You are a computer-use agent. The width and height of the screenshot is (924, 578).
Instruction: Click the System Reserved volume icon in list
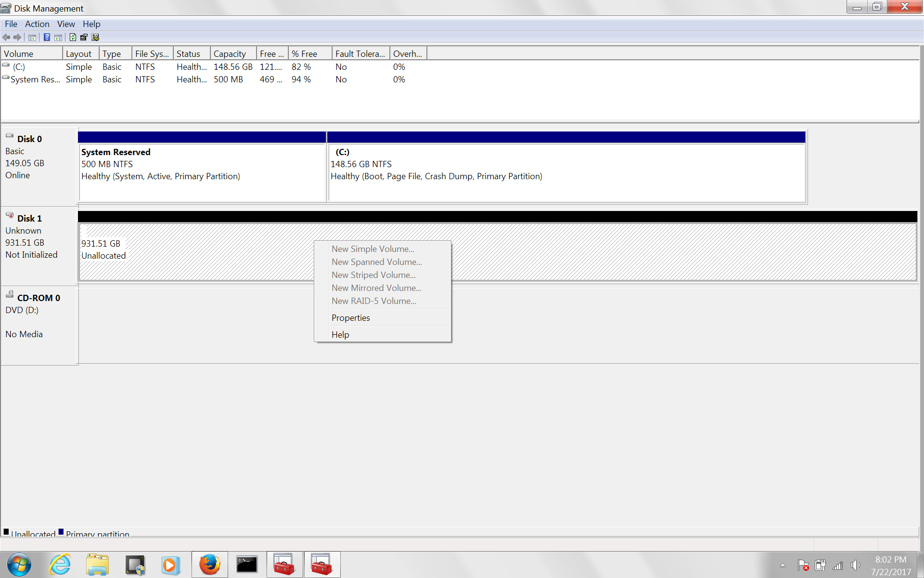(6, 78)
